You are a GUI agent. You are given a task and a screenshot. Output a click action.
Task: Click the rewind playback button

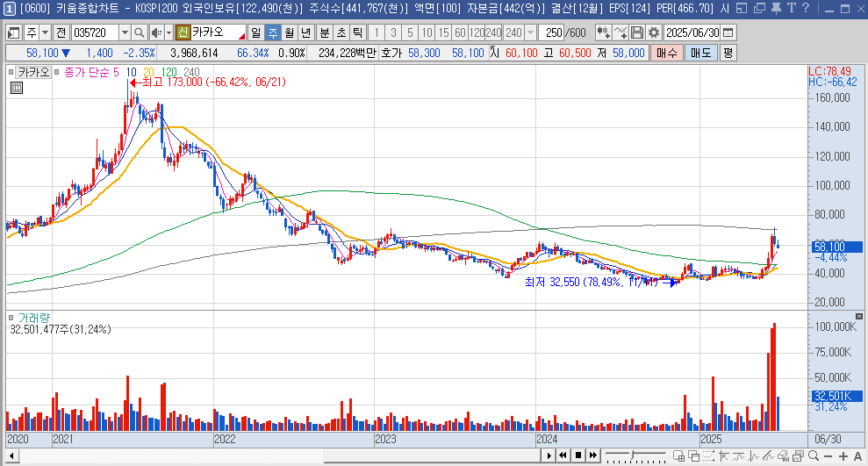(563, 455)
